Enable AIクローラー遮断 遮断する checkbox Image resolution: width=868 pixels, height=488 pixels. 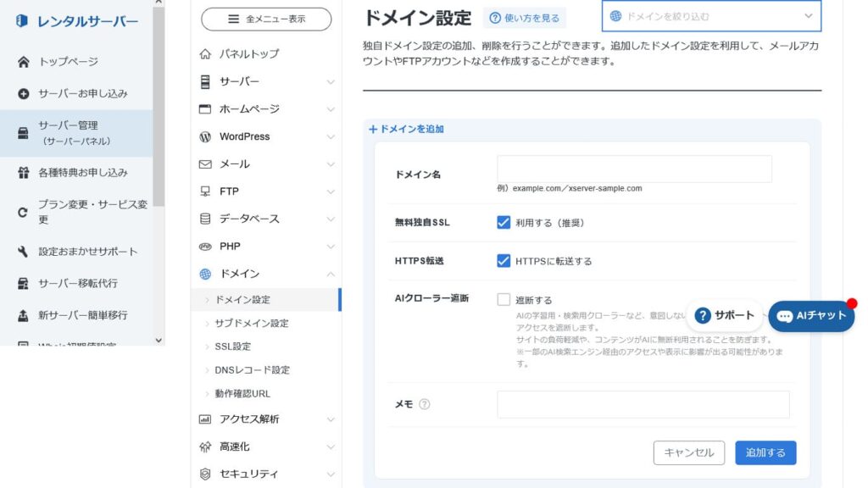pos(504,299)
